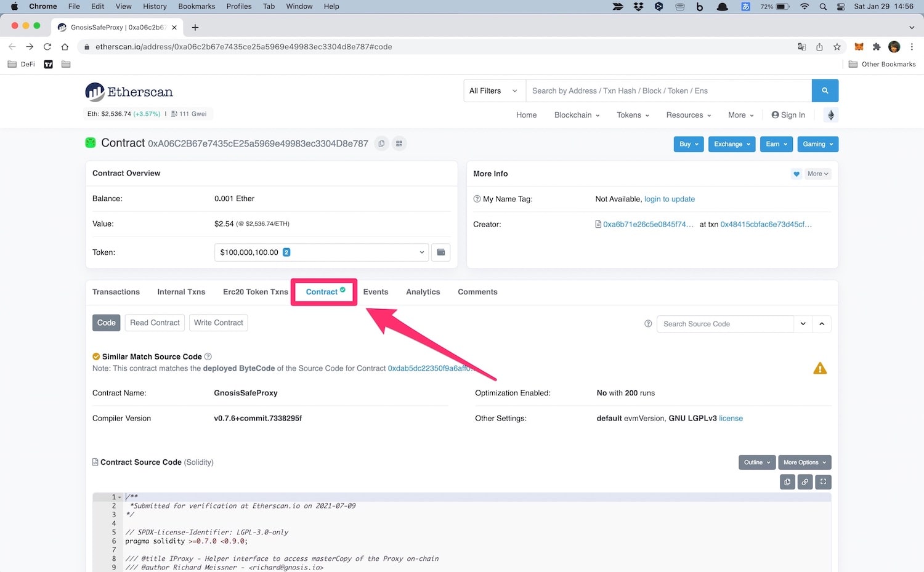Open Dropbox in macOS menu bar
This screenshot has width=924, height=572.
pos(638,6)
